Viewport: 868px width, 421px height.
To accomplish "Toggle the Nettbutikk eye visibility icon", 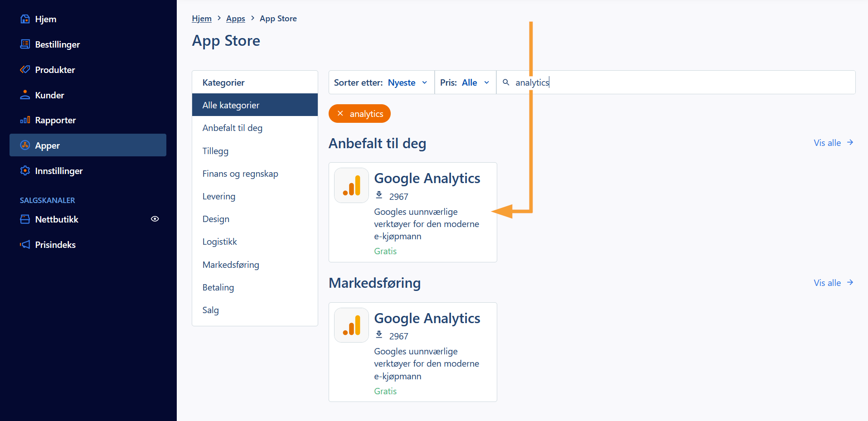I will pyautogui.click(x=155, y=219).
